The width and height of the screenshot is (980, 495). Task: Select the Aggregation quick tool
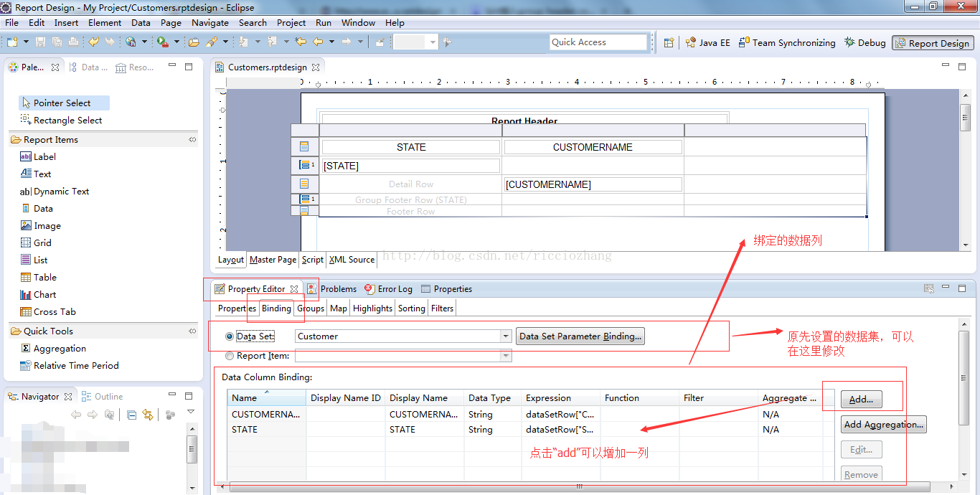point(53,348)
